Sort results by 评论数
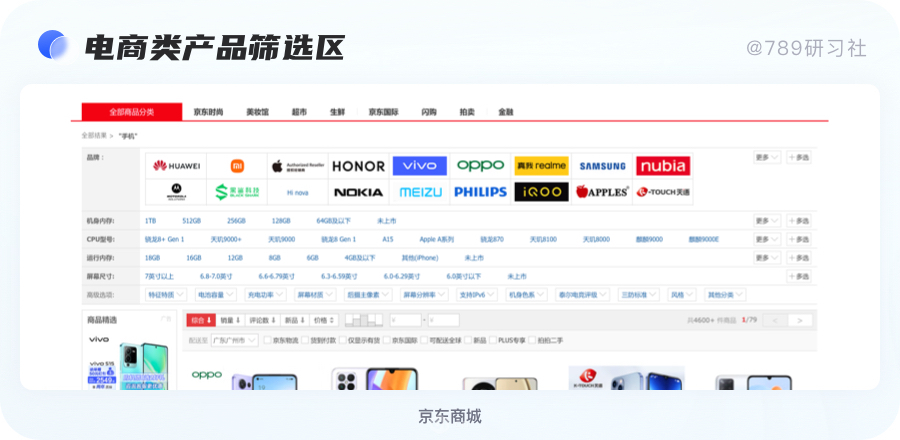 [262, 320]
